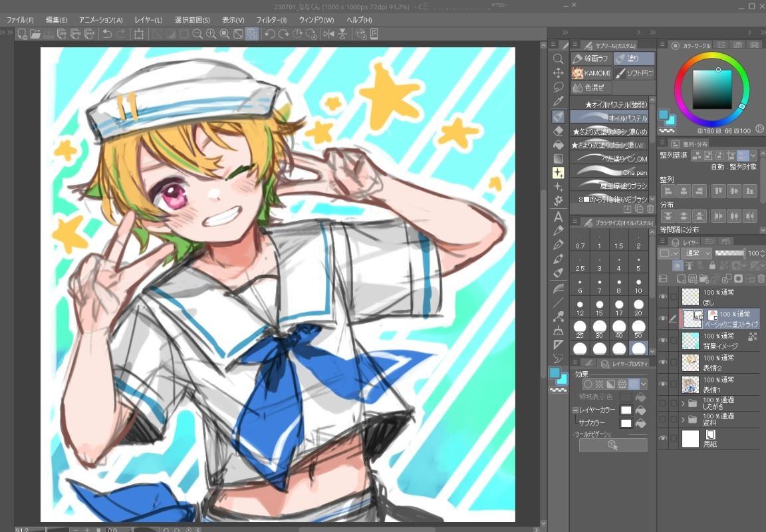This screenshot has width=766, height=532.
Task: Hide the ほし layer via its eye icon
Action: point(662,297)
